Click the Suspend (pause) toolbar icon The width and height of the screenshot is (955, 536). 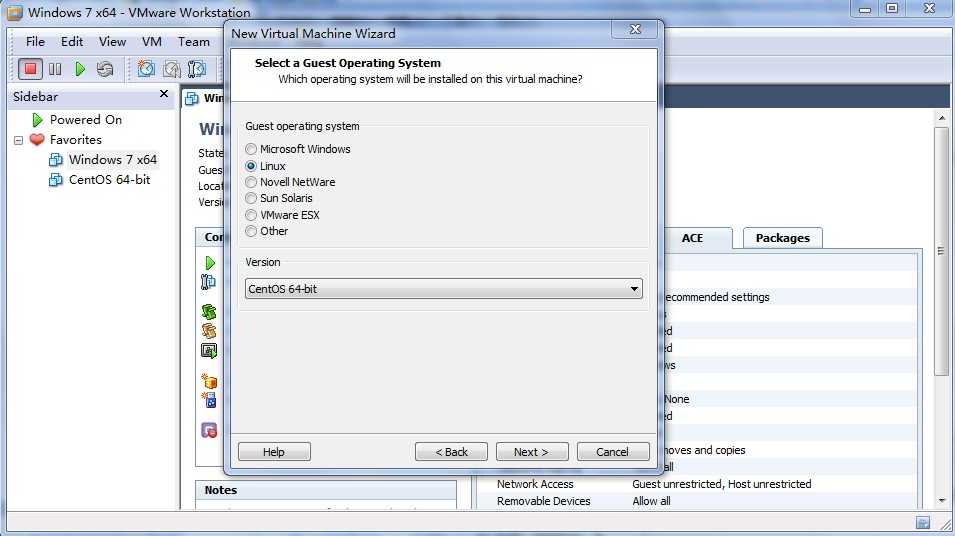(x=55, y=69)
